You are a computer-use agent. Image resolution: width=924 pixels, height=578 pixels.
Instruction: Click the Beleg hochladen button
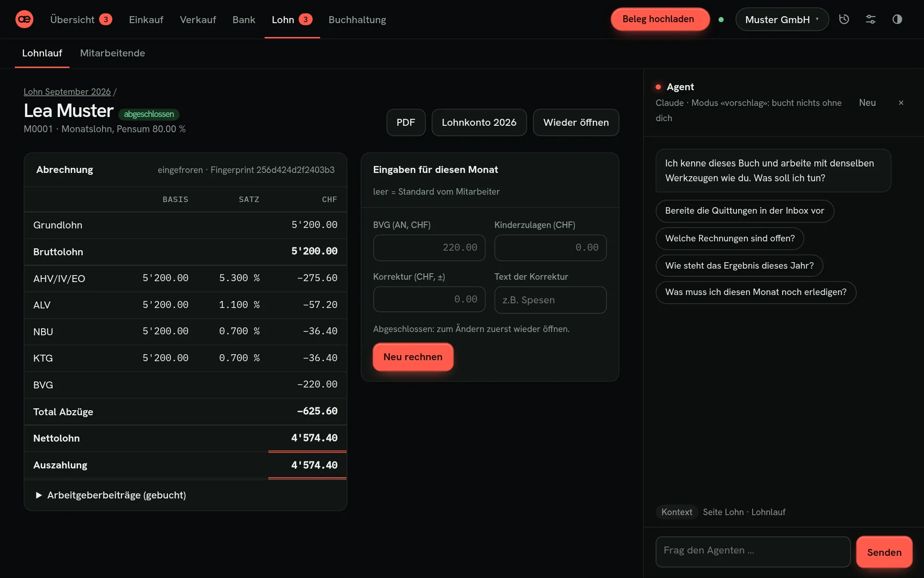(x=660, y=19)
